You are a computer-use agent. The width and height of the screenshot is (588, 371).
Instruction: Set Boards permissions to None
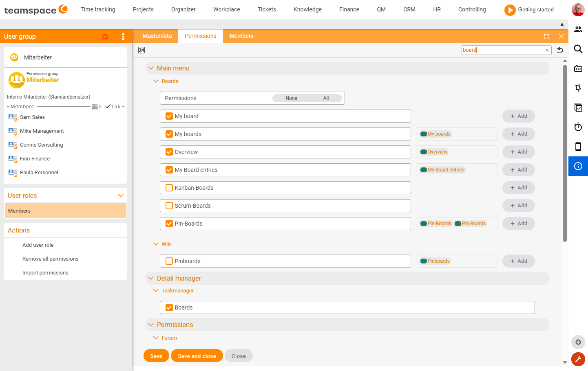pos(291,98)
